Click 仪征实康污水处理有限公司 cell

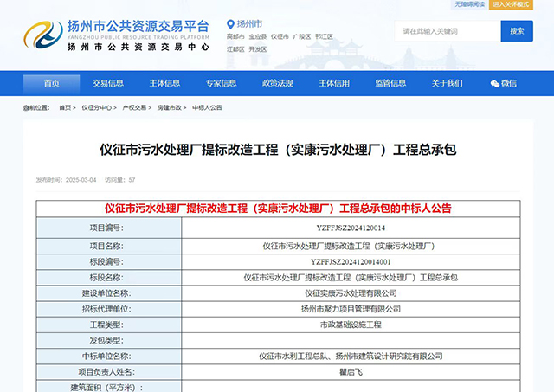click(351, 293)
